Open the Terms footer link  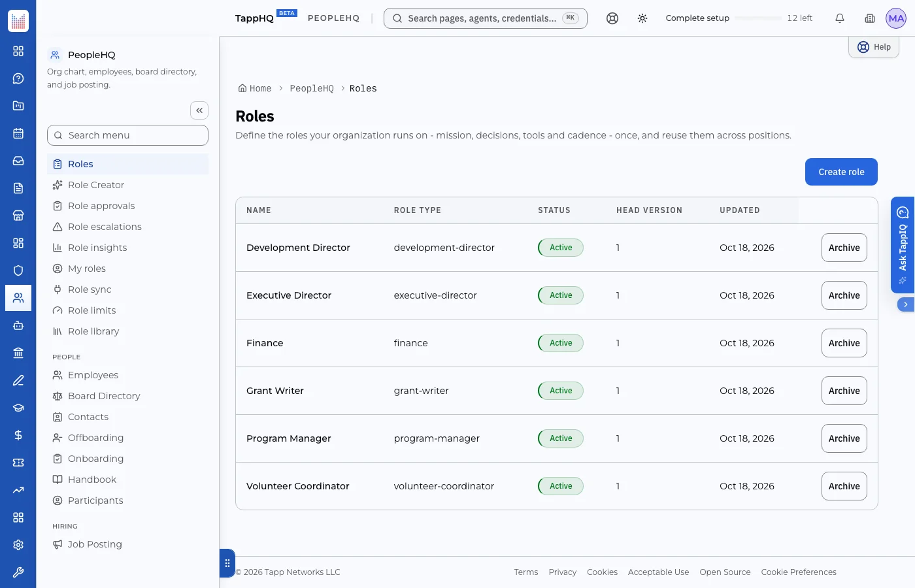(x=526, y=572)
